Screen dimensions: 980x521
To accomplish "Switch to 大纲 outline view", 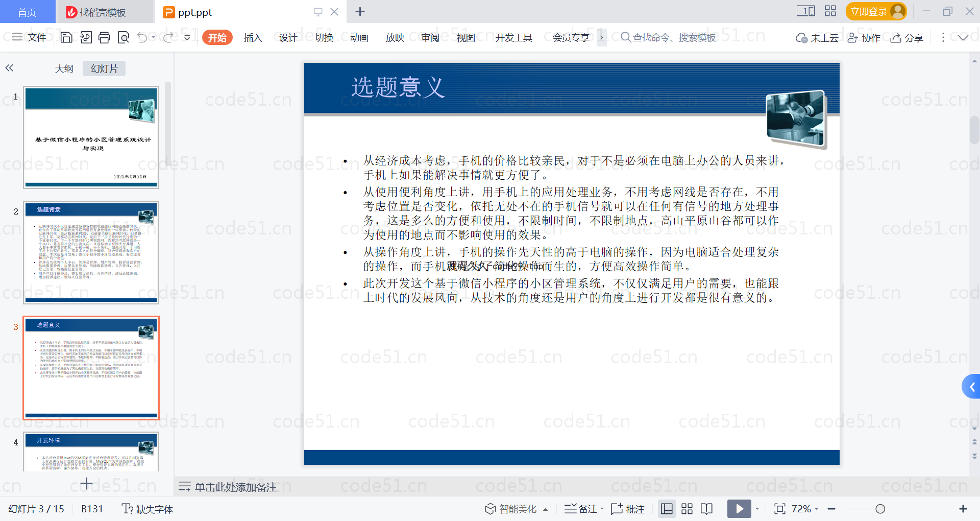I will coord(64,68).
